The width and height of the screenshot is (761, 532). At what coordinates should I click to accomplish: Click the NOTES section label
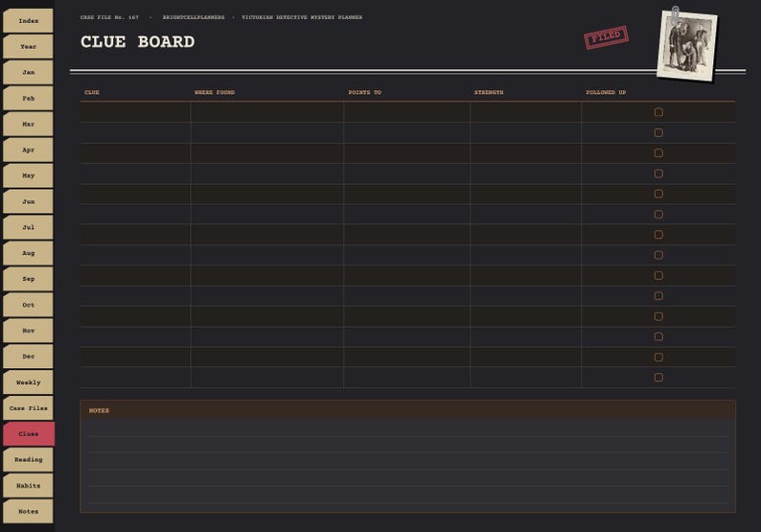[x=99, y=410]
